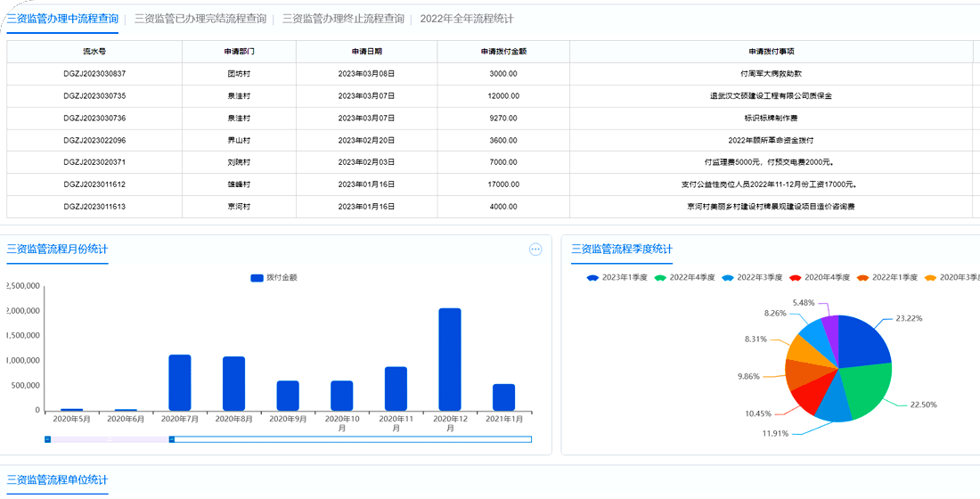This screenshot has height=499, width=980.
Task: Grab the second handle of the chart zoom slider
Action: click(x=172, y=439)
